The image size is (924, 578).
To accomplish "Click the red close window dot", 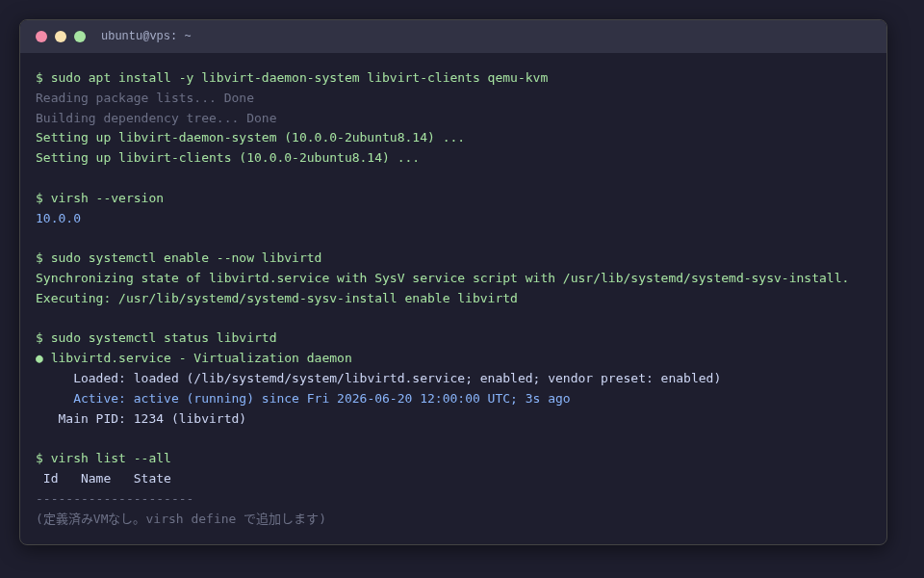I will (x=41, y=37).
